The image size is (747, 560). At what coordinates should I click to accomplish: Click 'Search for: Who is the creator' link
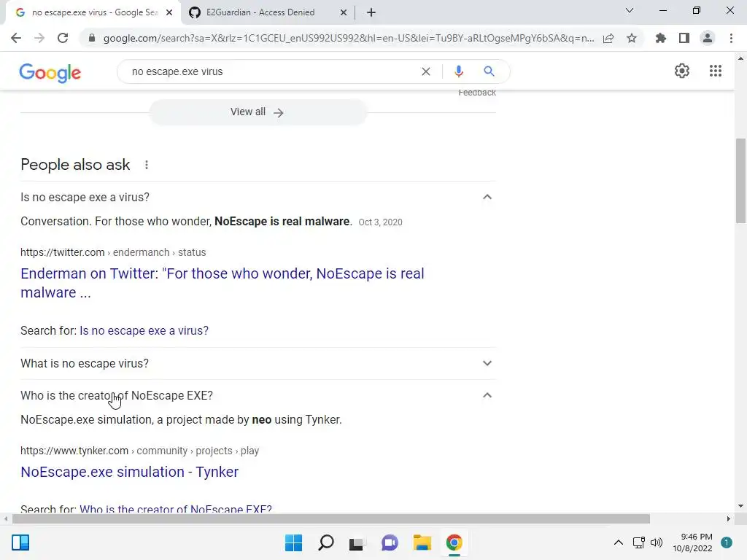(x=176, y=509)
